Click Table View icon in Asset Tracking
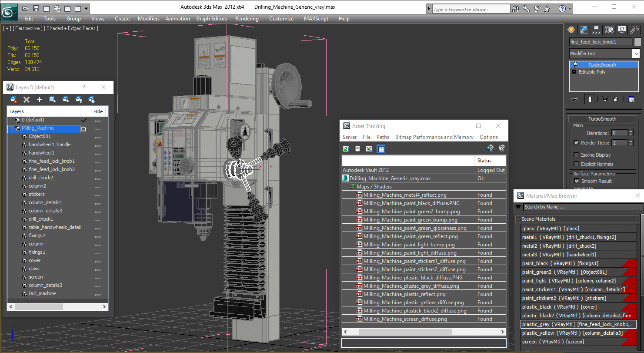644x353 pixels. tap(381, 149)
